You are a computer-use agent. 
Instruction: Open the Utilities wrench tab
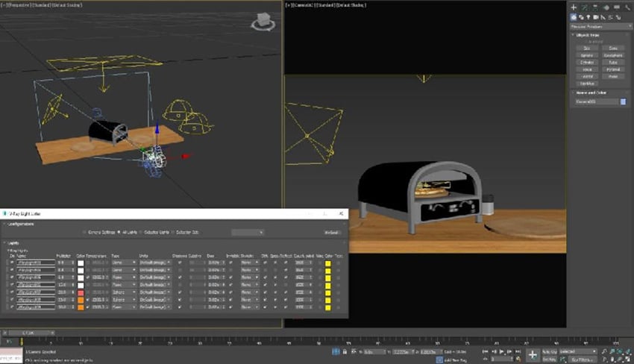click(x=626, y=7)
